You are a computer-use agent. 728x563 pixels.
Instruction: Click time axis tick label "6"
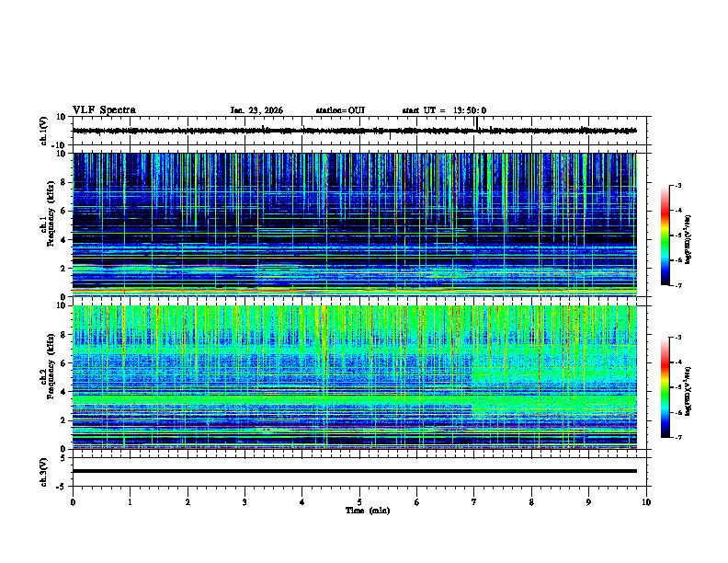coord(417,502)
